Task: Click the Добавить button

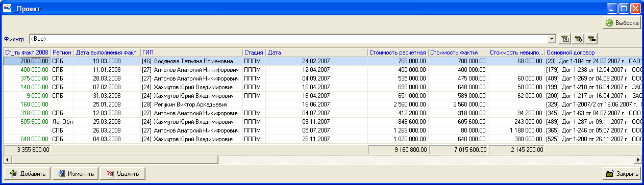Action: click(x=28, y=173)
